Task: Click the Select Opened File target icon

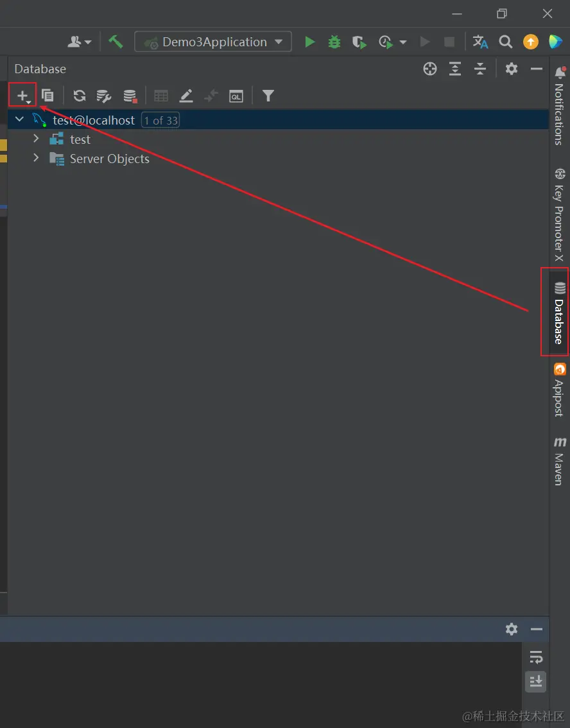Action: click(430, 69)
